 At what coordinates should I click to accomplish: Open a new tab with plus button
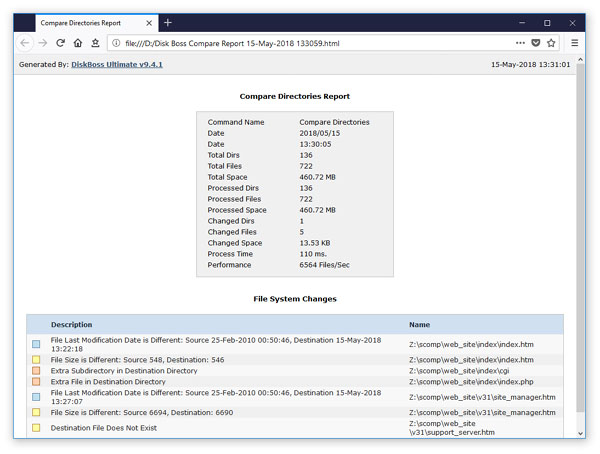[x=168, y=23]
